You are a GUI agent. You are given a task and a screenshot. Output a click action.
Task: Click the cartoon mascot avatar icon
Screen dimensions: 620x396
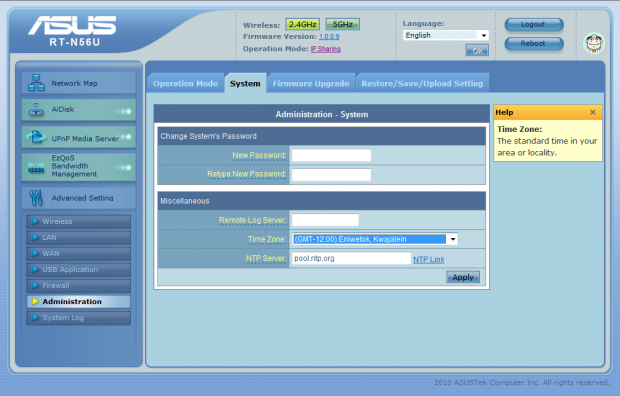tap(594, 43)
